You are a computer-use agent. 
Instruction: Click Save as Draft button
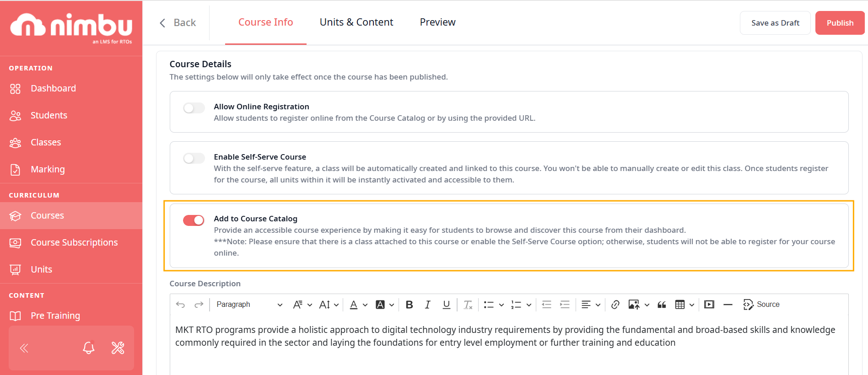[x=775, y=23]
